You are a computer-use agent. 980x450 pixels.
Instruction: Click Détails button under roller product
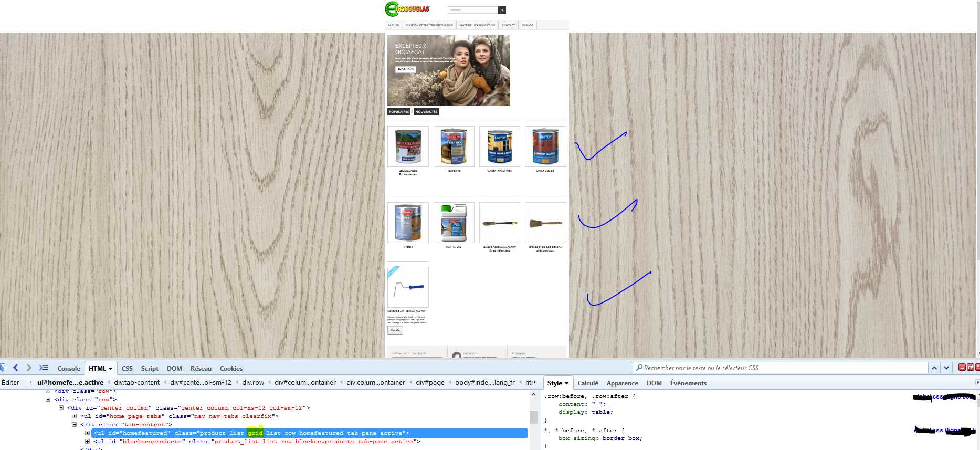395,330
